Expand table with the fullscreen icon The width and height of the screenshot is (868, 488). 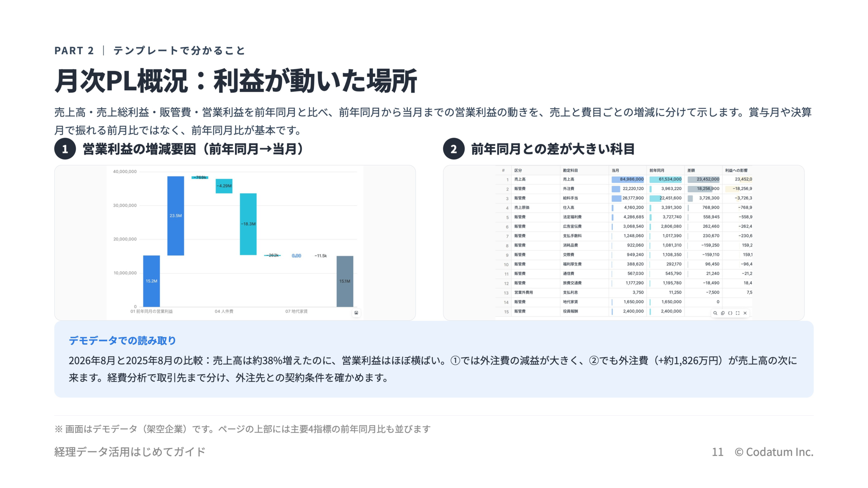click(738, 313)
